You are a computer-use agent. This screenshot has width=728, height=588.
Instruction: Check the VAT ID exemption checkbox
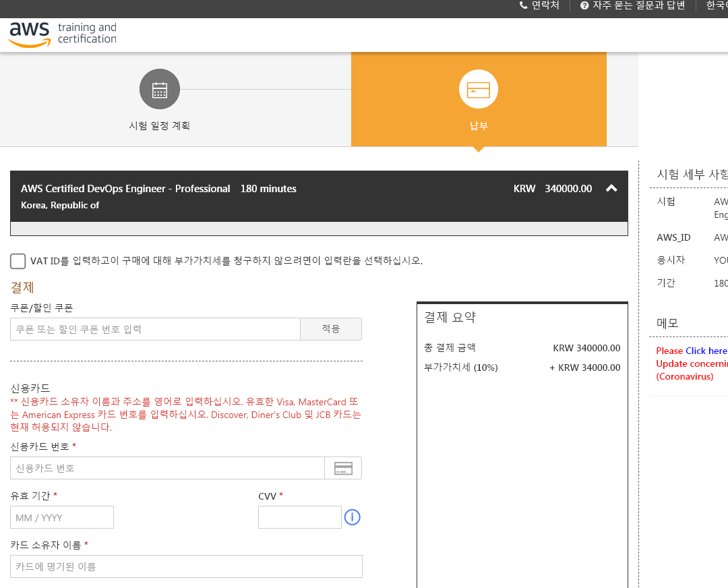tap(18, 261)
